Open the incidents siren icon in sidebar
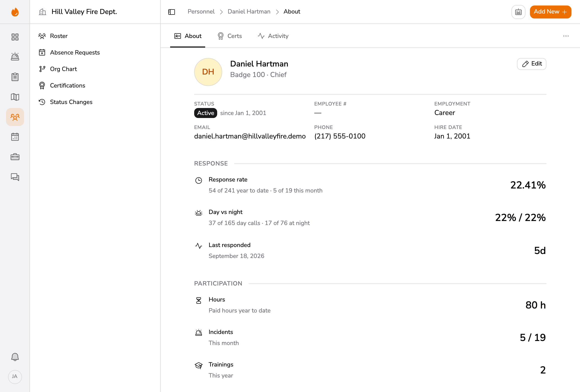 coord(15,57)
